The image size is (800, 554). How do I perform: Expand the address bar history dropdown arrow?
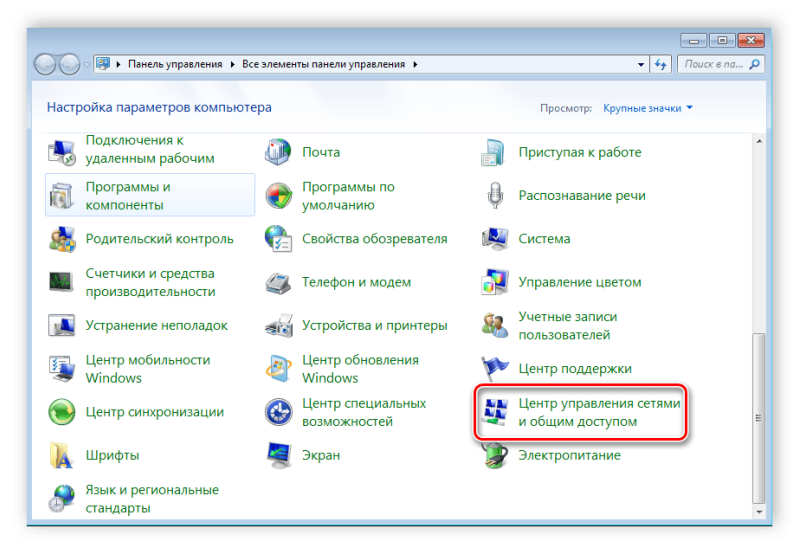coord(641,65)
